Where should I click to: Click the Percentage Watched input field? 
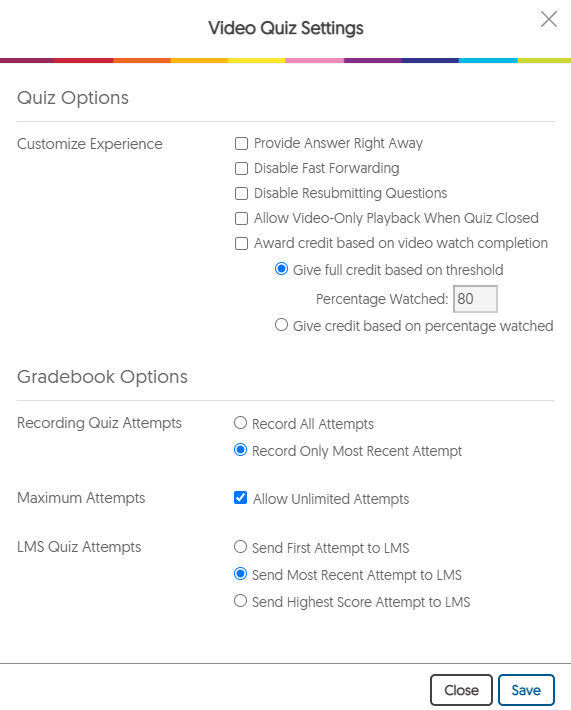475,299
